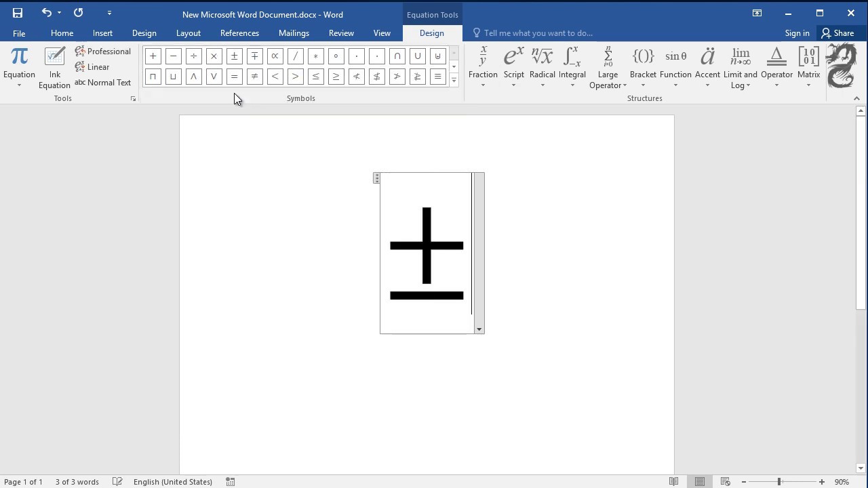Open the Equation Tools dialog launcher
868x488 pixels.
[x=133, y=99]
